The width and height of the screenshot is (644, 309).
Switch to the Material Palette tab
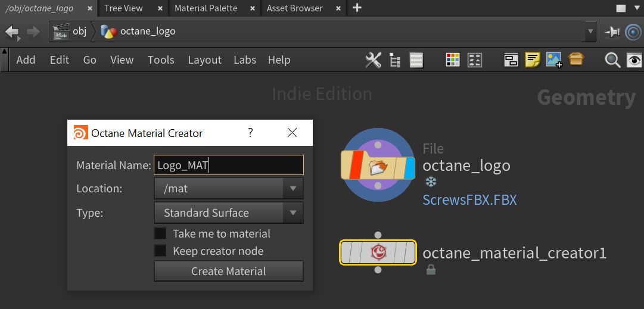(x=206, y=8)
